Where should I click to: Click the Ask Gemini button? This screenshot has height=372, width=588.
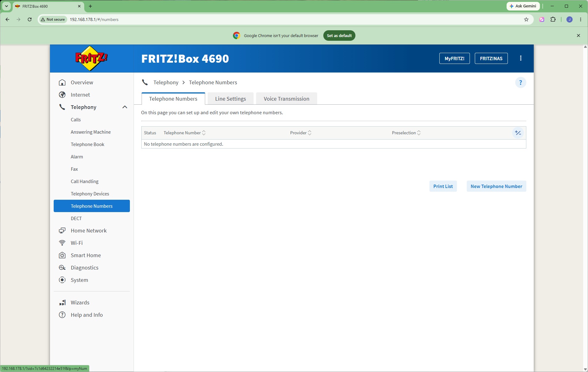click(x=523, y=6)
